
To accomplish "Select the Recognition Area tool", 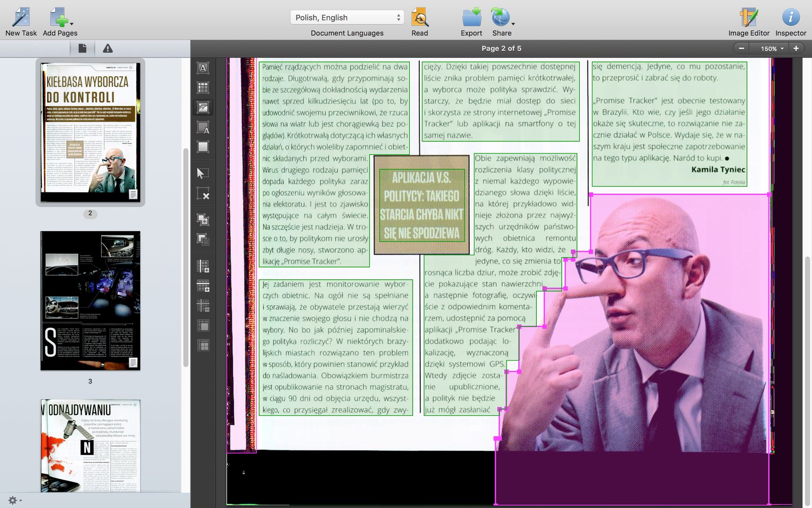I will pyautogui.click(x=203, y=147).
